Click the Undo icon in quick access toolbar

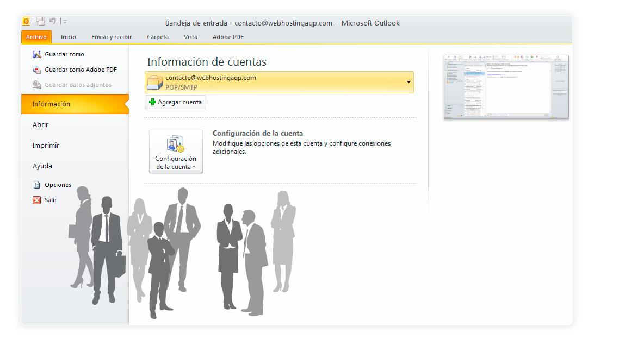click(x=53, y=21)
